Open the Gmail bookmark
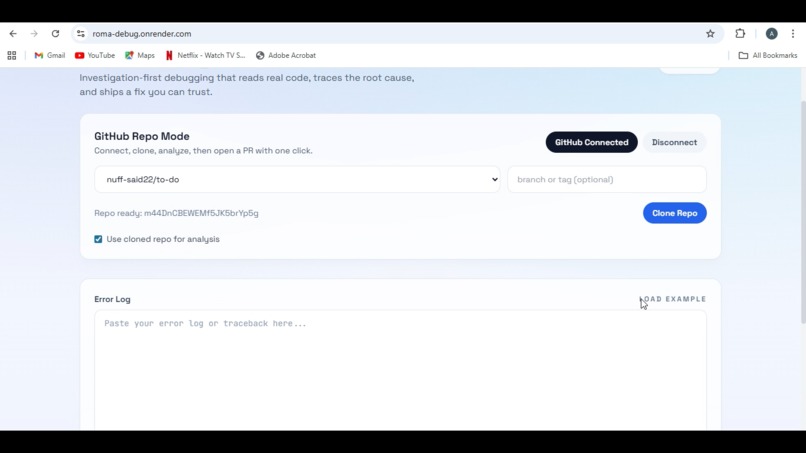The image size is (806, 453). click(49, 56)
